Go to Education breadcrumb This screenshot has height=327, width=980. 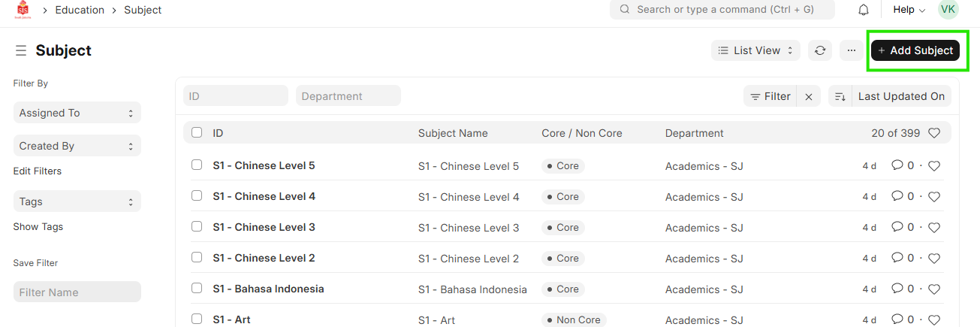pos(80,10)
